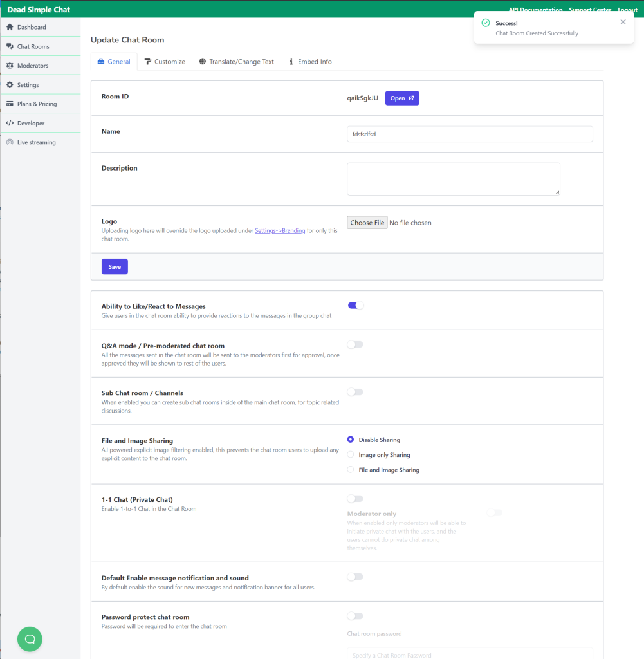Click the globe icon on Translate tab

(x=203, y=61)
